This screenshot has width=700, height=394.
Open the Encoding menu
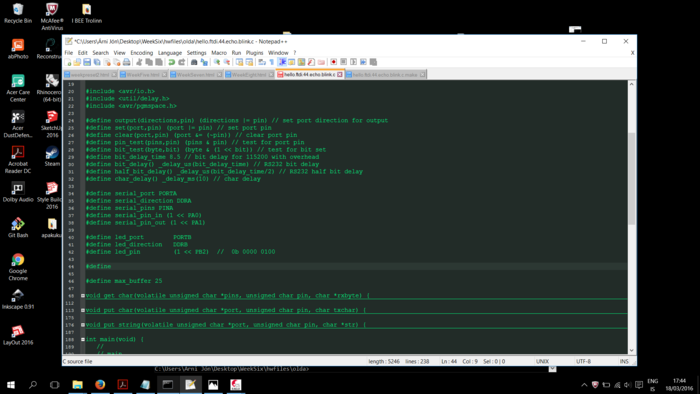pos(142,53)
